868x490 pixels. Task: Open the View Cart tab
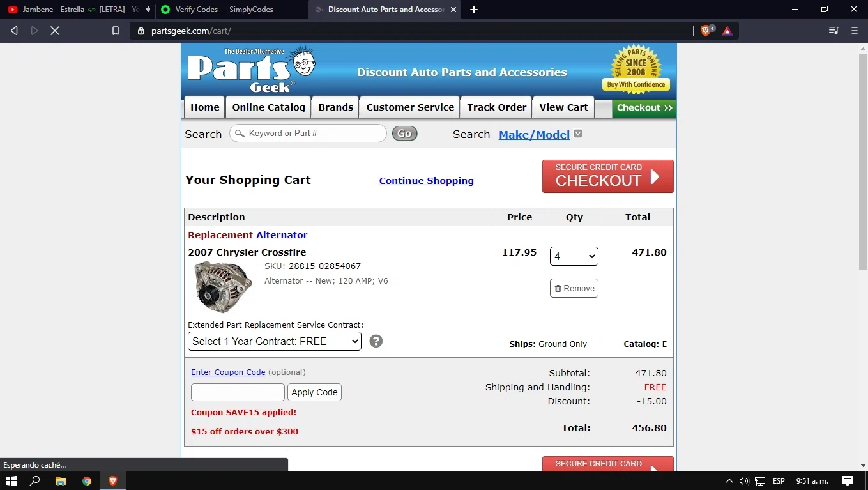tap(563, 107)
